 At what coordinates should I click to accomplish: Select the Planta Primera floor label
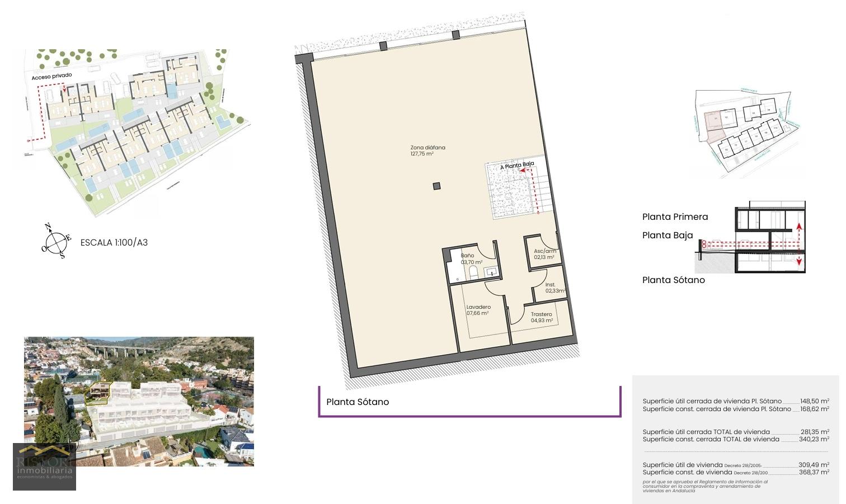pyautogui.click(x=675, y=217)
